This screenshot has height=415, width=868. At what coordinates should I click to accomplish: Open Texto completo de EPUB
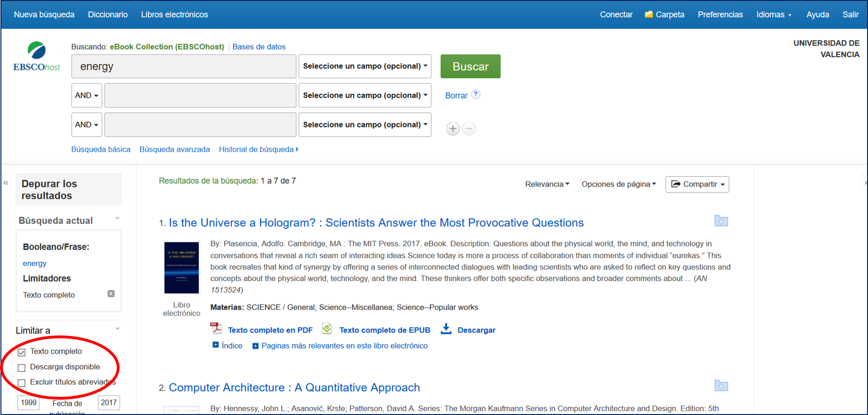(x=384, y=330)
